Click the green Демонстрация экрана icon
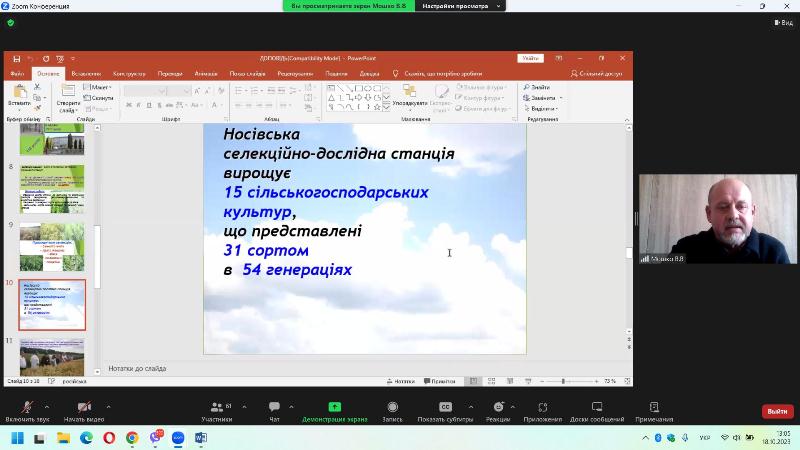Viewport: 800px width, 450px height. [x=334, y=408]
